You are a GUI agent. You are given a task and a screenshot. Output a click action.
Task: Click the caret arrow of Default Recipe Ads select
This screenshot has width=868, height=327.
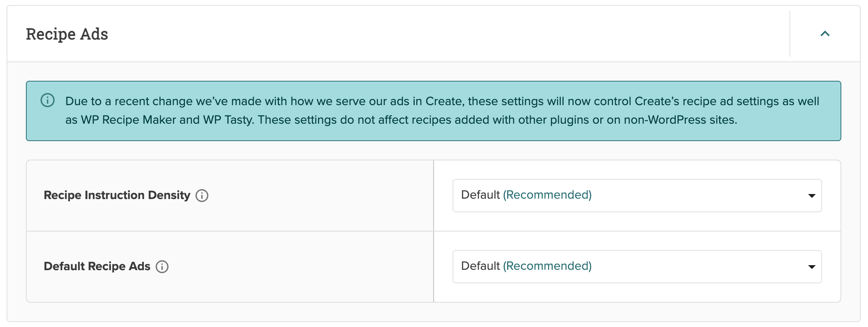pyautogui.click(x=812, y=267)
